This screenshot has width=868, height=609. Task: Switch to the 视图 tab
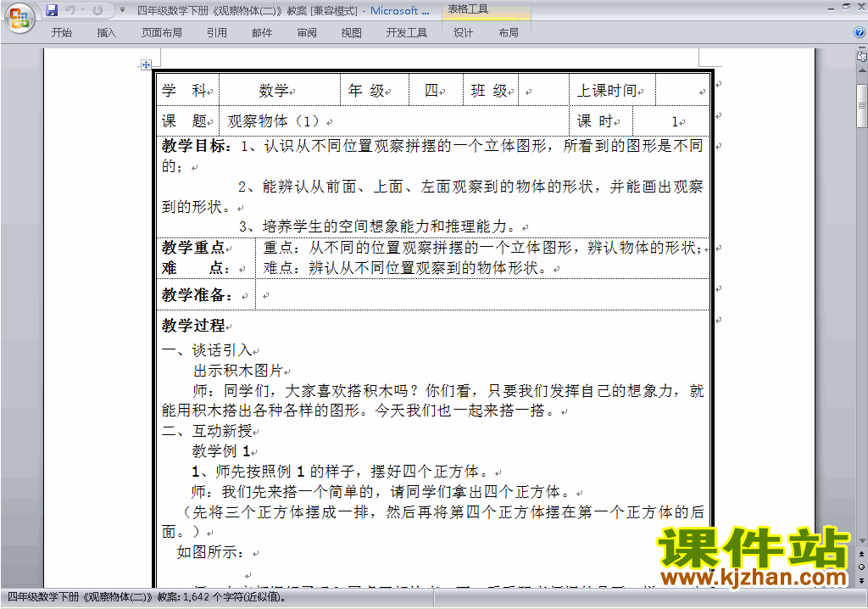pos(351,33)
